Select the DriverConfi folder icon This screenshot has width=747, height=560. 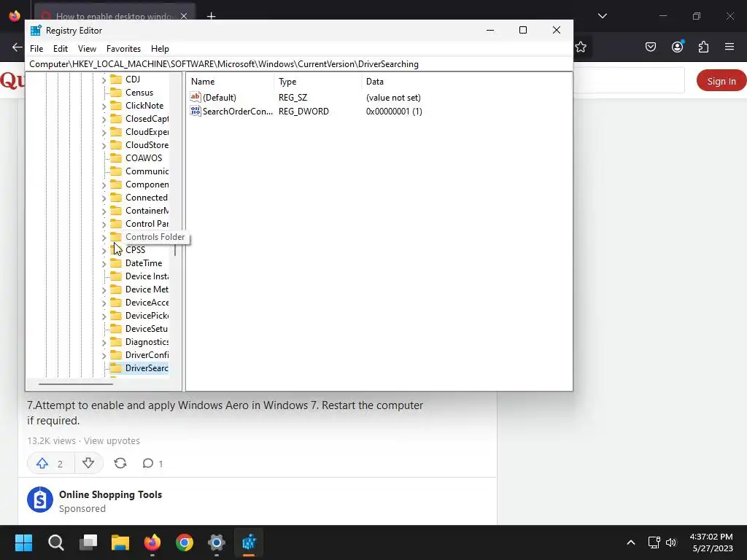pyautogui.click(x=116, y=355)
